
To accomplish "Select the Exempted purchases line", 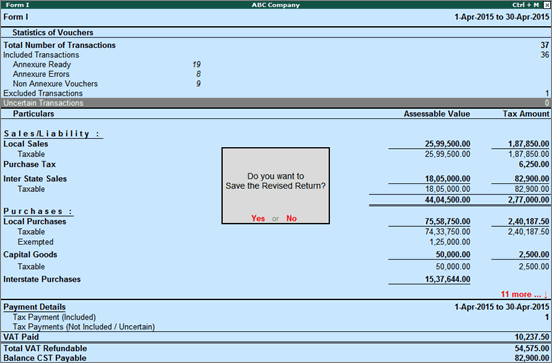I will [x=276, y=242].
